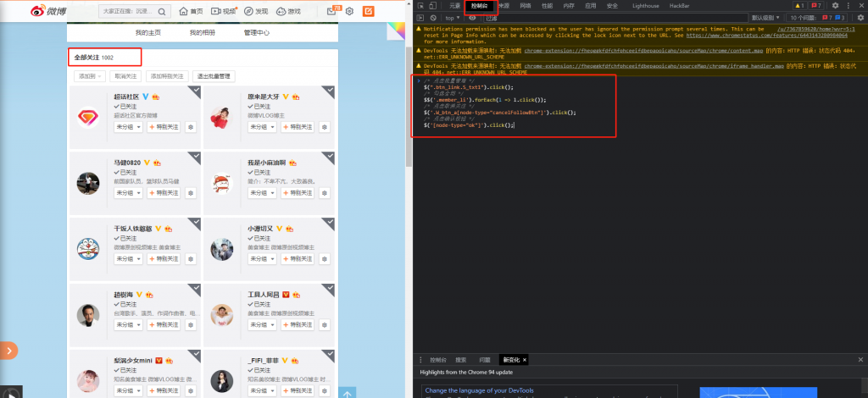Switch to the 网络 Network tab
This screenshot has width=868, height=398.
526,6
